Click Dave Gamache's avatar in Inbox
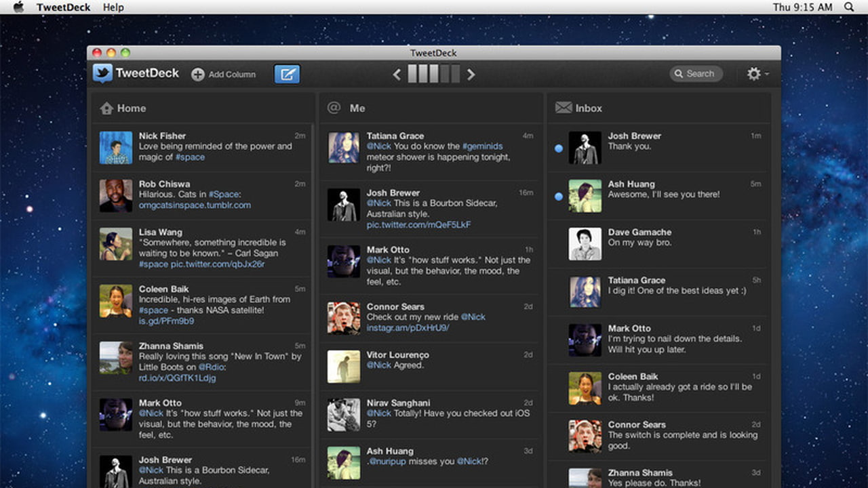 [x=585, y=244]
